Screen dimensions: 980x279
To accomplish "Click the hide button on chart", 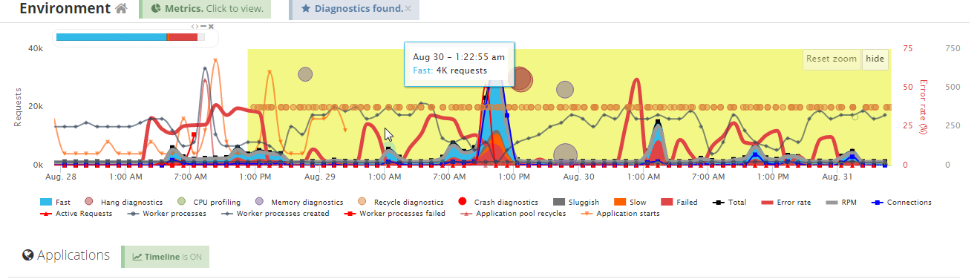I will tap(875, 59).
